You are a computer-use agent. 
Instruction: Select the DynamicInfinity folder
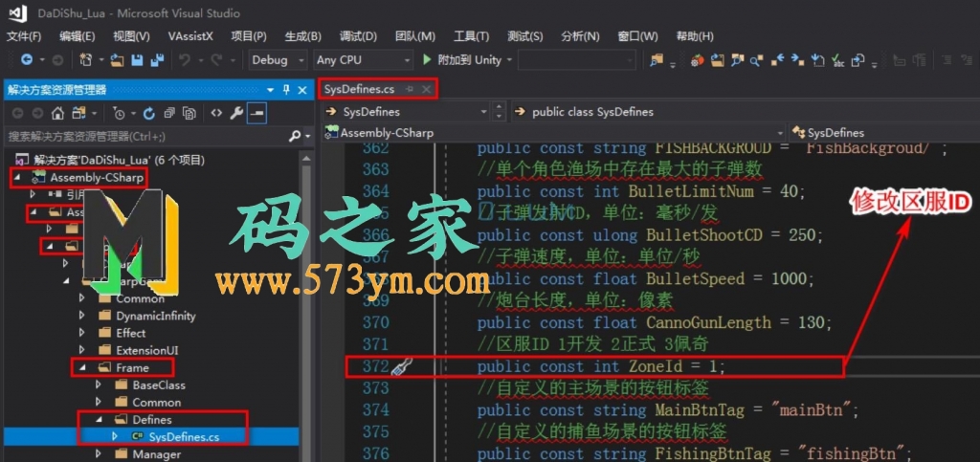pyautogui.click(x=156, y=316)
